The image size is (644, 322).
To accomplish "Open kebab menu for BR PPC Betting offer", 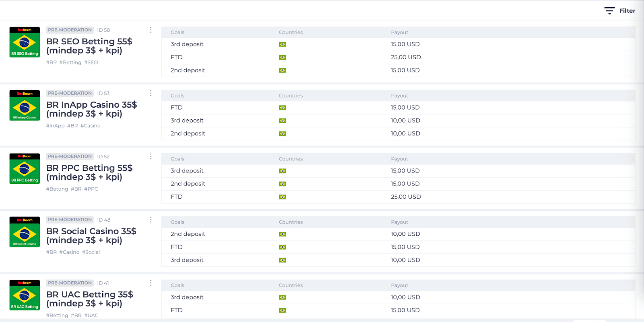I will pyautogui.click(x=151, y=156).
